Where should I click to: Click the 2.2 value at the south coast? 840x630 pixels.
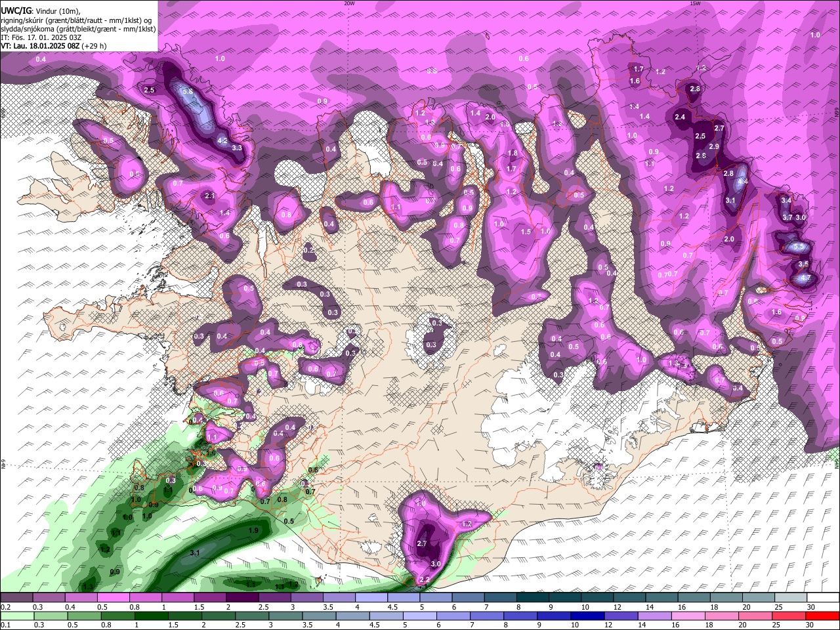coord(425,579)
